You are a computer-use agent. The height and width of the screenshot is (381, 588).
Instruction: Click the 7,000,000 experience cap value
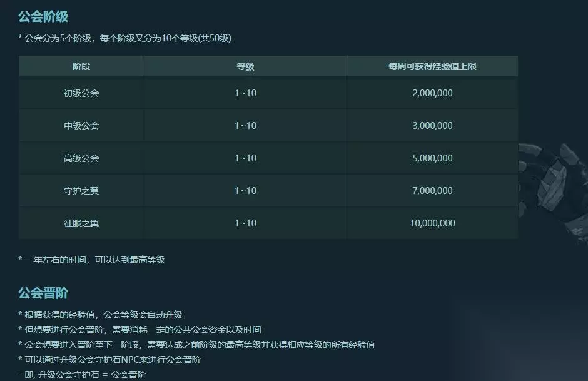[x=432, y=191]
